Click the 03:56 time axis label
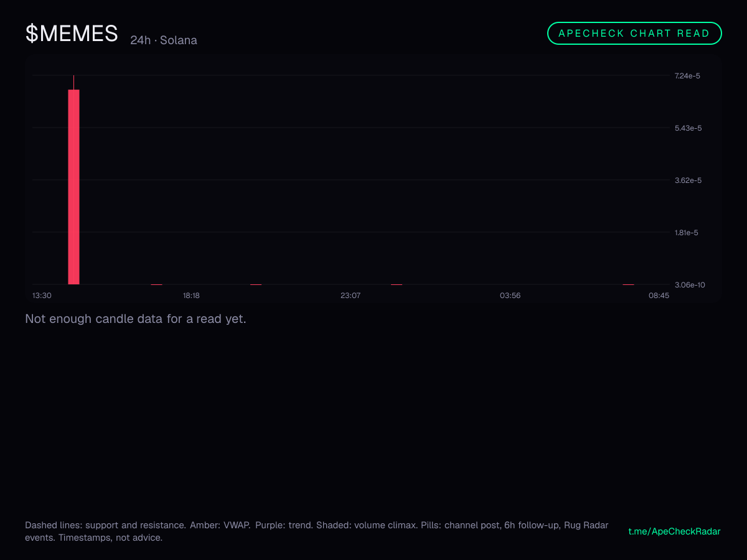 coord(510,296)
